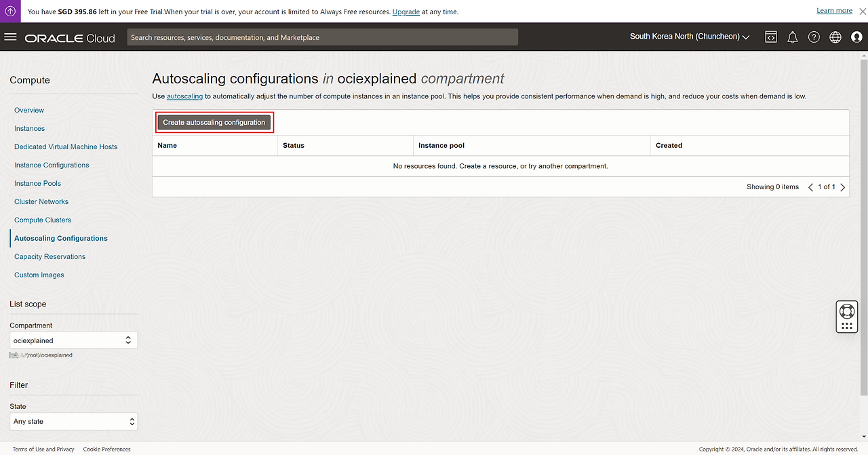This screenshot has height=455, width=868.
Task: Open Cloud Shell developer tools icon
Action: pyautogui.click(x=771, y=37)
